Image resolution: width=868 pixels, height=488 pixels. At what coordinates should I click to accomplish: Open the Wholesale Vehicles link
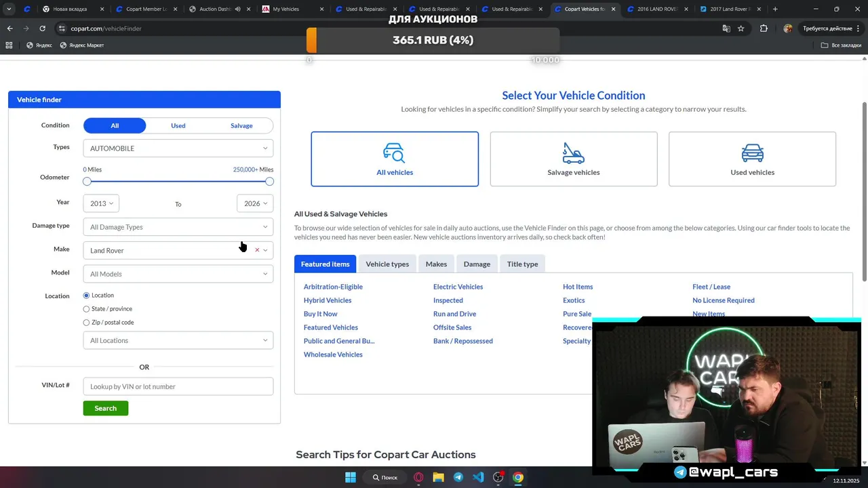click(x=333, y=354)
